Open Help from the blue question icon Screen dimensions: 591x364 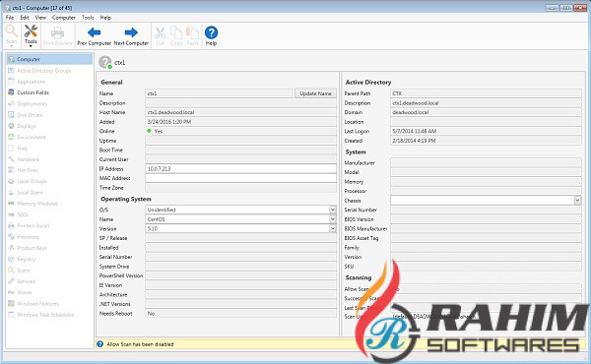(x=211, y=36)
